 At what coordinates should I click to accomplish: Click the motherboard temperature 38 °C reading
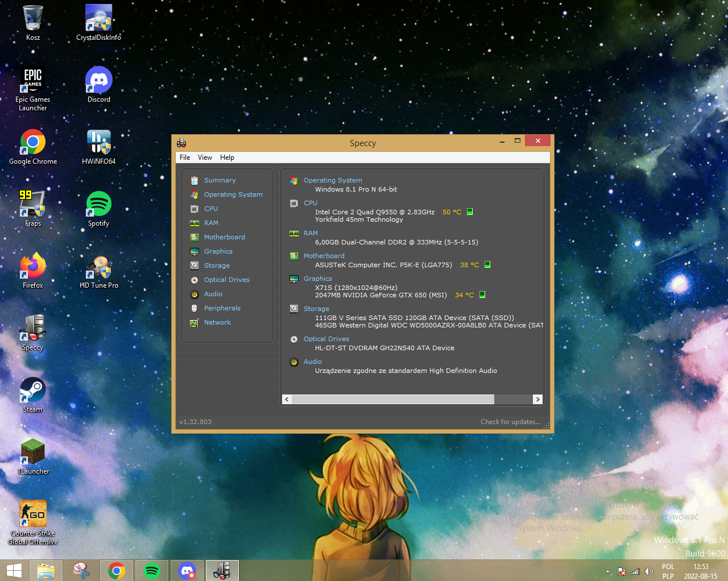469,265
